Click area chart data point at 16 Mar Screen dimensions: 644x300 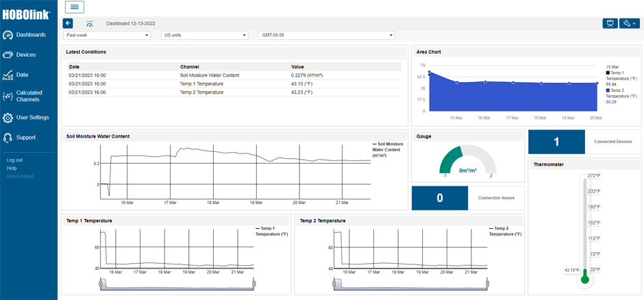coord(485,82)
